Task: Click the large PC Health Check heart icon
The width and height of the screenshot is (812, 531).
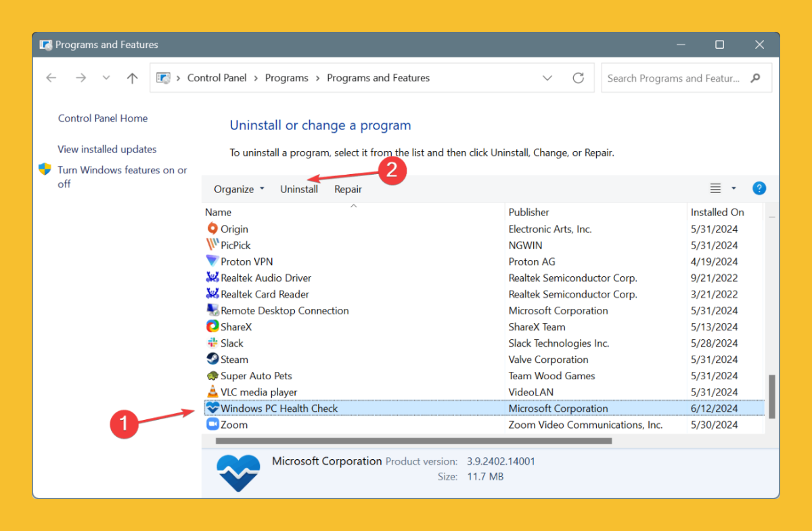Action: (x=238, y=472)
